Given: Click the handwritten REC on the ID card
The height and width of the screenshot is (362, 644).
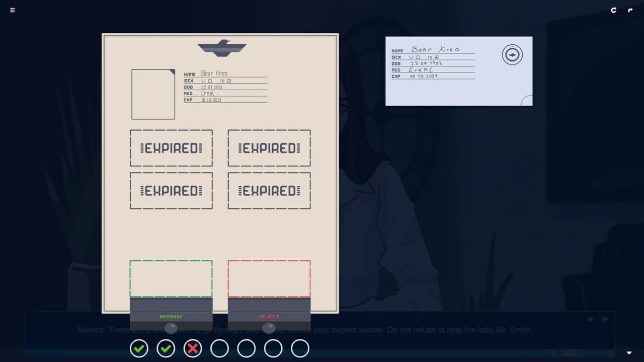Looking at the screenshot, I should (421, 70).
